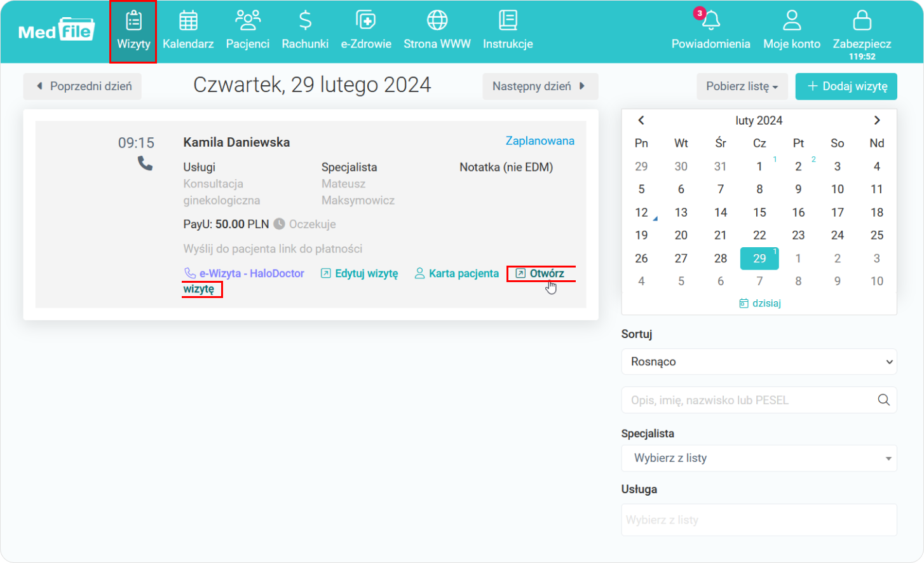924x563 pixels.
Task: Click Notatka (nie EDM) header
Action: coord(506,167)
